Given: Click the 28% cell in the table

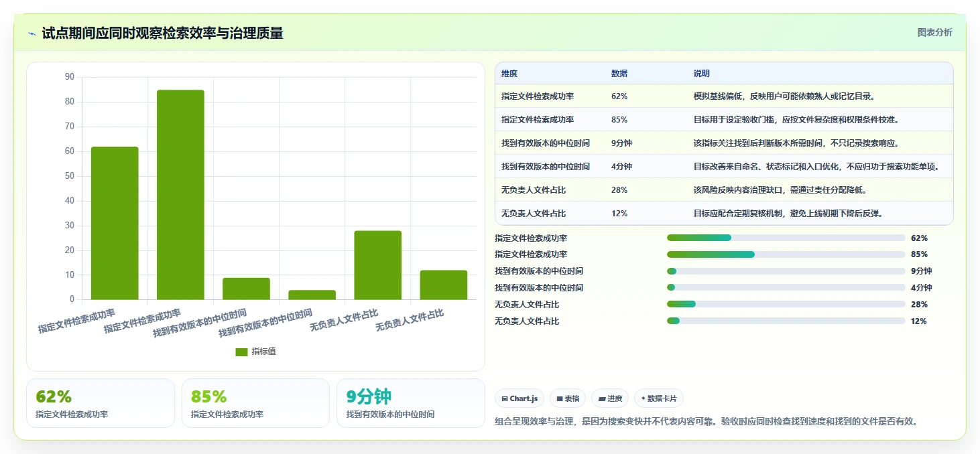Looking at the screenshot, I should click(619, 190).
